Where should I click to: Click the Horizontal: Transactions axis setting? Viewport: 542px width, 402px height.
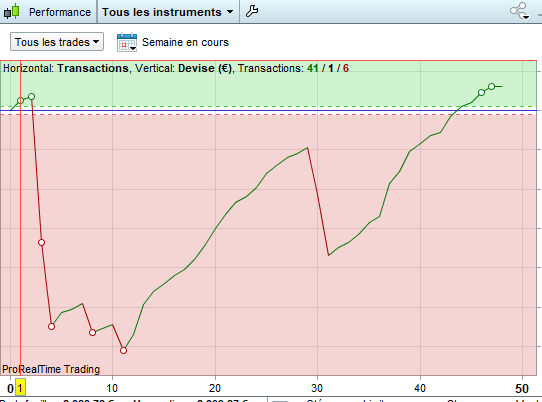point(66,68)
